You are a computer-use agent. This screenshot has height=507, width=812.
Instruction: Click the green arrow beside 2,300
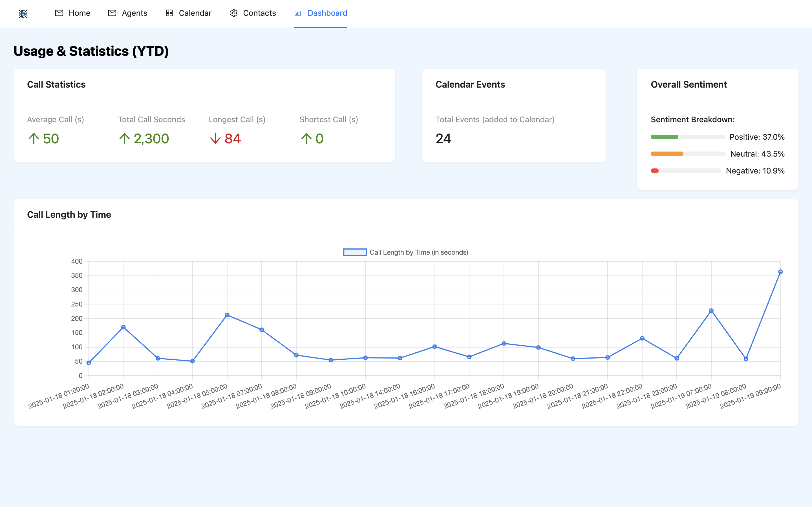124,138
